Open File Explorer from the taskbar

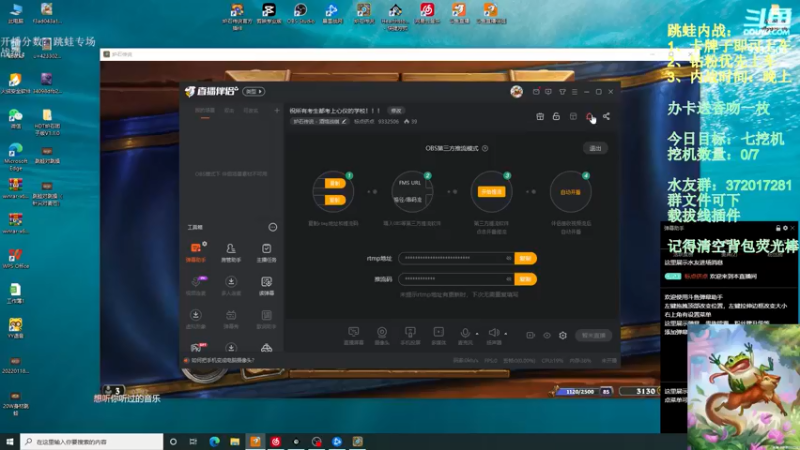click(235, 441)
